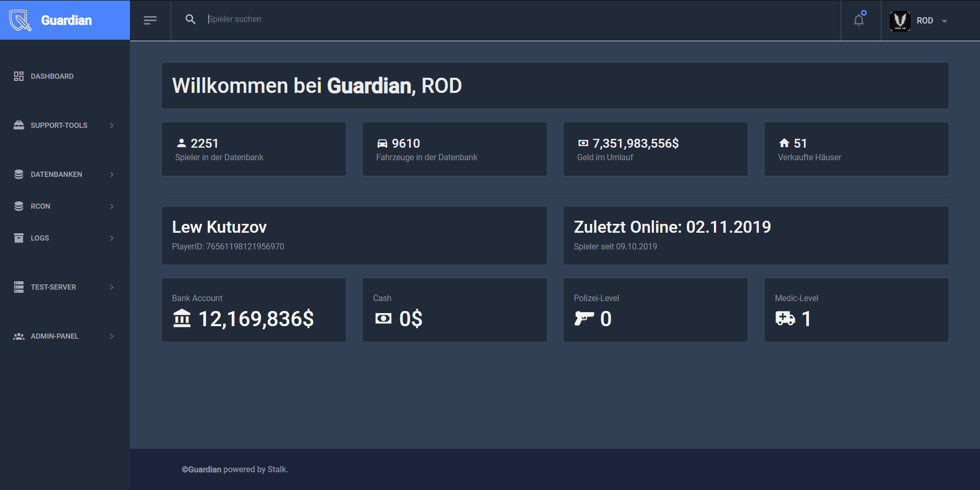The image size is (980, 490).
Task: Expand the Datenbanken chevron
Action: pos(112,174)
